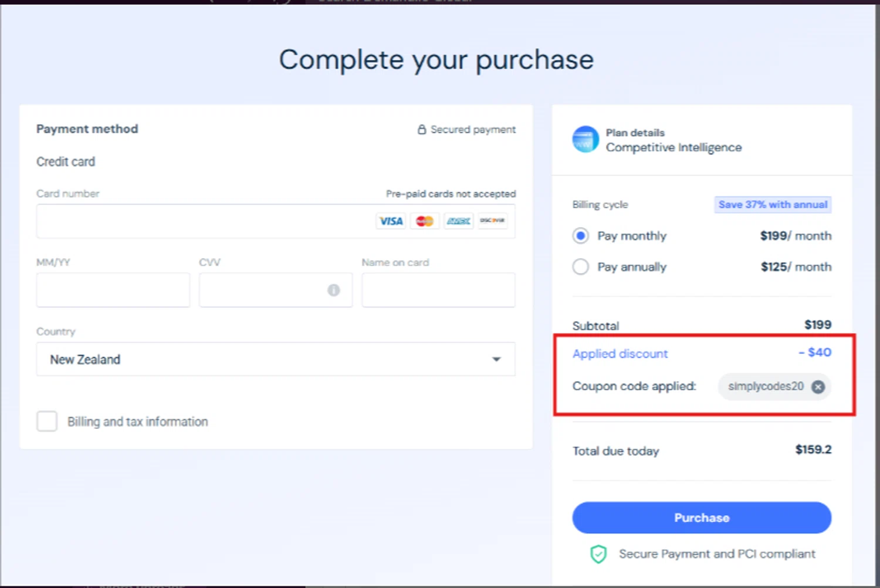Focus the Card number input field
The height and width of the screenshot is (588, 880).
point(276,221)
